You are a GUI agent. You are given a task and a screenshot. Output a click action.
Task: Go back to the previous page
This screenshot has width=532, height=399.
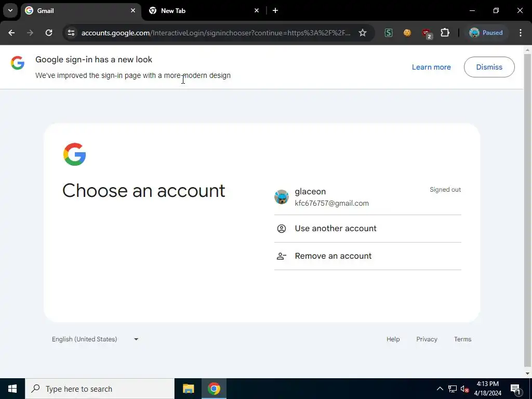pos(11,33)
